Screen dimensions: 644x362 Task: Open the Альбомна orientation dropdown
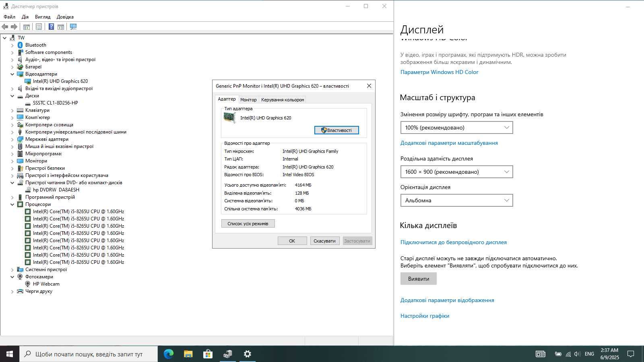(x=456, y=200)
